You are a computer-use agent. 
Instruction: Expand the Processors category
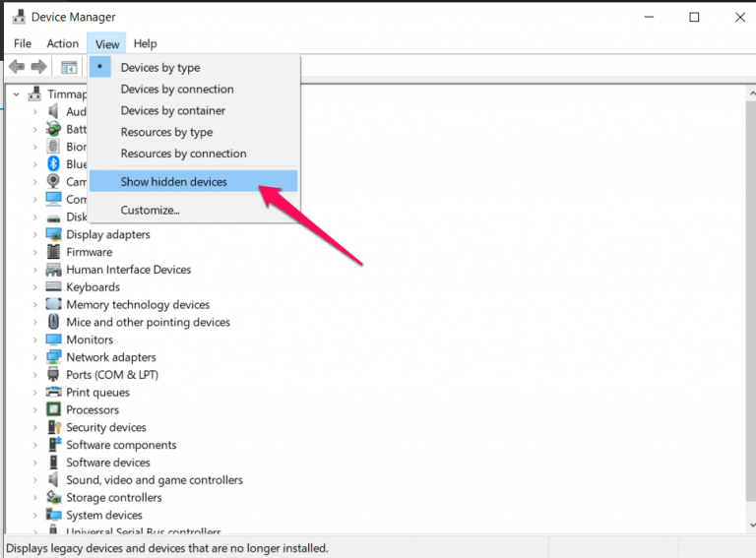click(34, 410)
